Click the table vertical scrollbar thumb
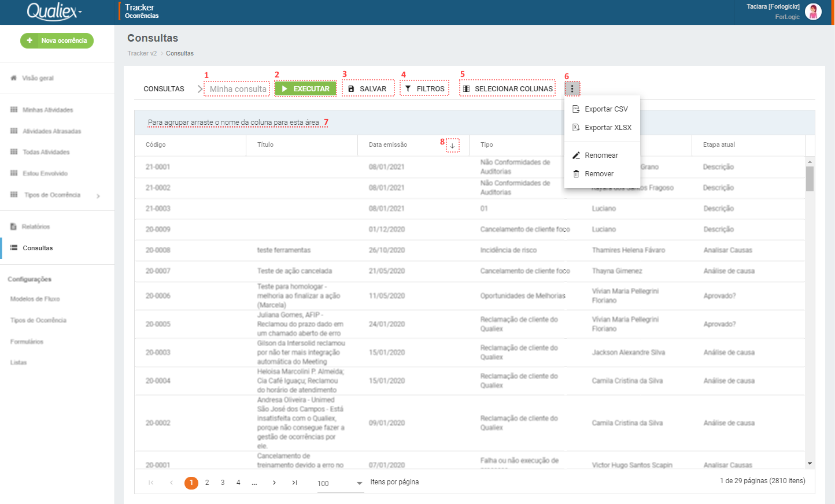This screenshot has height=504, width=835. click(x=810, y=179)
